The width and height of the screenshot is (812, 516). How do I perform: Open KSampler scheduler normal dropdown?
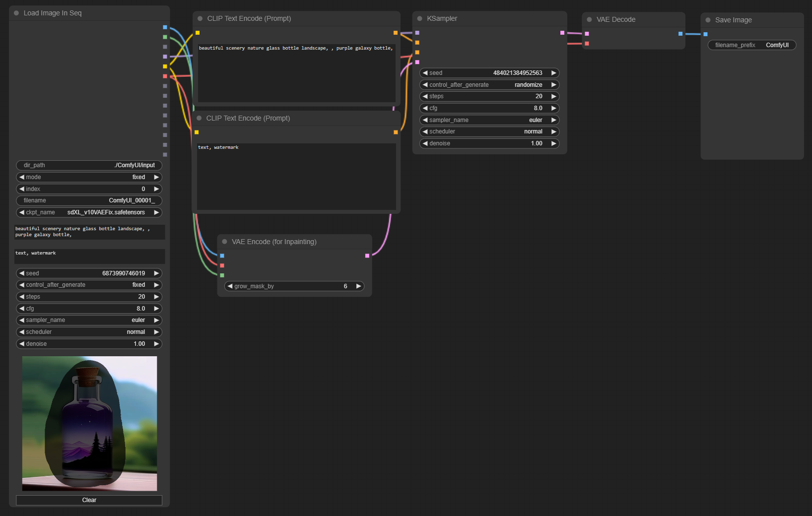pos(489,131)
